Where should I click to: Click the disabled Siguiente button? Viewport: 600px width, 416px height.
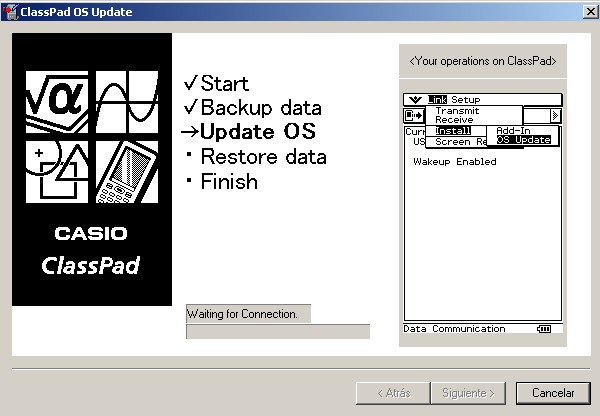[468, 393]
